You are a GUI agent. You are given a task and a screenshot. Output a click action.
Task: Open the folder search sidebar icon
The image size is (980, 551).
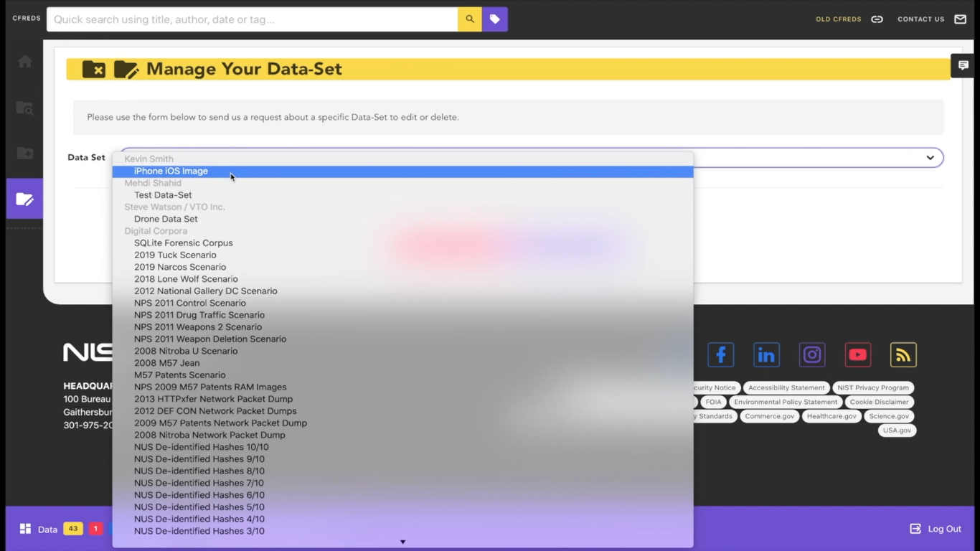pyautogui.click(x=25, y=108)
